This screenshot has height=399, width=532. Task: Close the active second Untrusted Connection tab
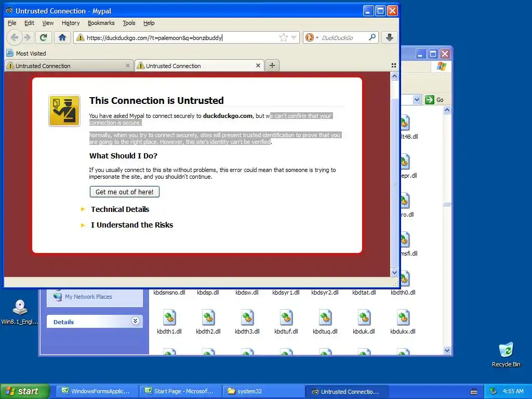(258, 65)
